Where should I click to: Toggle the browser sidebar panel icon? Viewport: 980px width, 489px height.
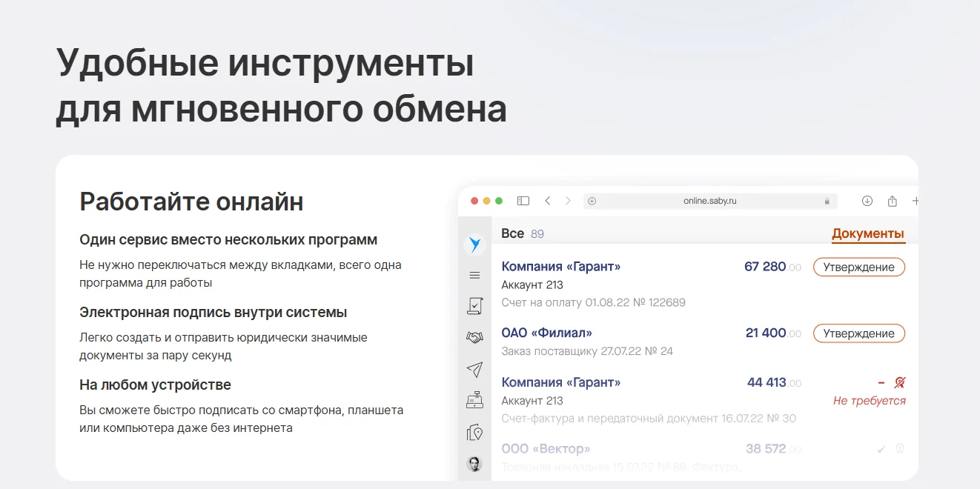click(x=523, y=201)
